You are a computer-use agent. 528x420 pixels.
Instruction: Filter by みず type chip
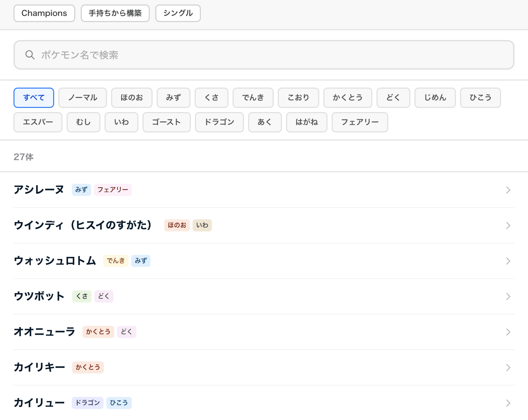tap(174, 98)
